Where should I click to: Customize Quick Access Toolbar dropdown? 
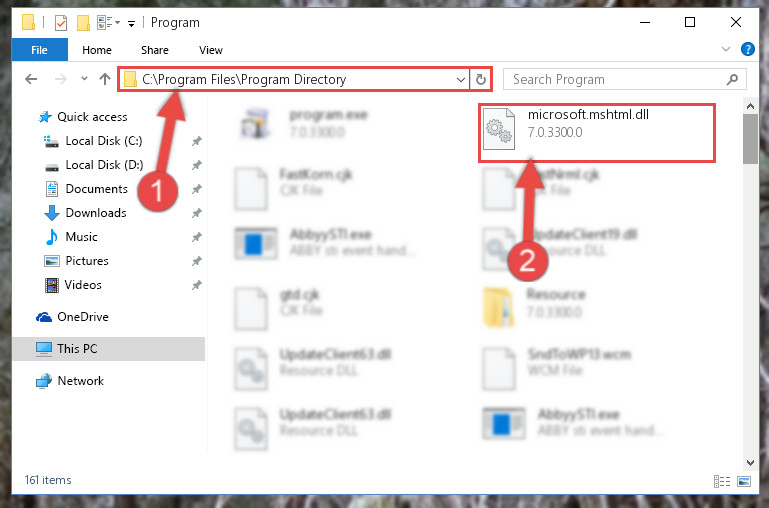(x=131, y=23)
